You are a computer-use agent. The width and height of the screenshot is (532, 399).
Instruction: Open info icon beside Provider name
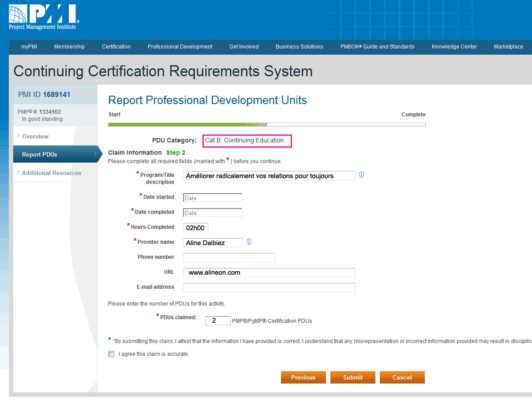click(x=249, y=242)
